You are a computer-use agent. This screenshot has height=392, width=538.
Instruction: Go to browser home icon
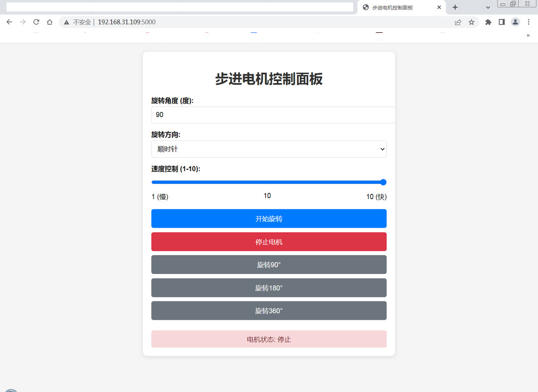pos(50,22)
